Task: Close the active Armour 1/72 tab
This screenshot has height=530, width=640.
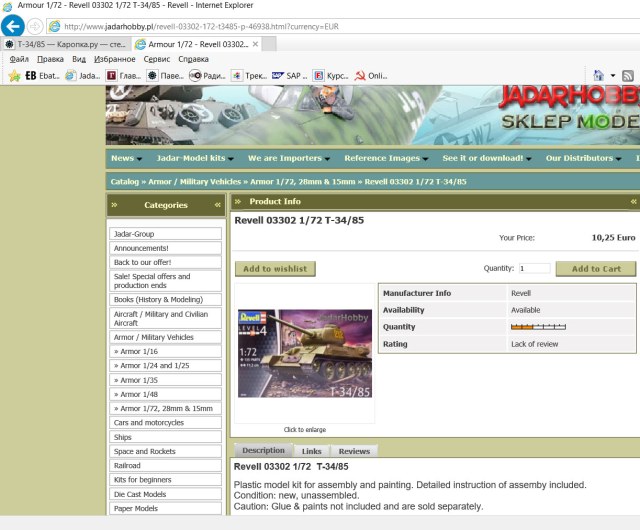Action: pos(256,44)
